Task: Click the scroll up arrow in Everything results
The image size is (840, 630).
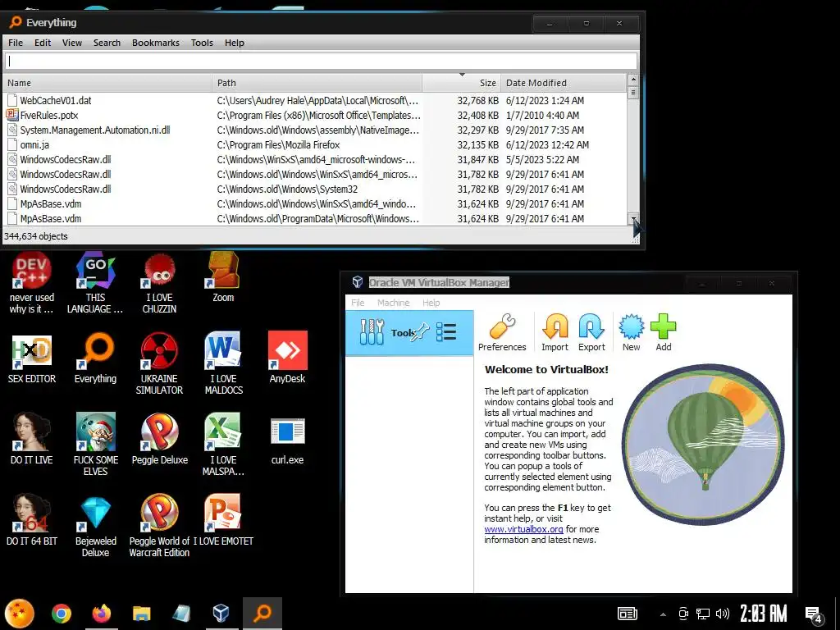Action: click(x=633, y=80)
